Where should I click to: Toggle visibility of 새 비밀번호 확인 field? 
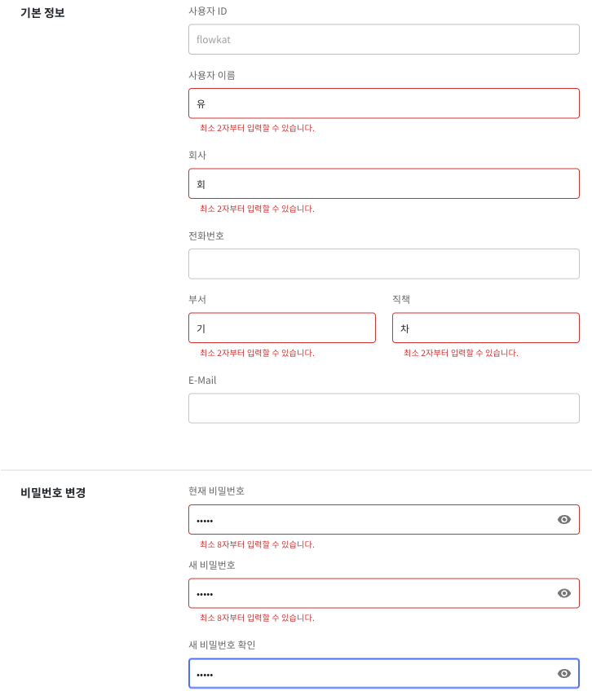click(563, 673)
